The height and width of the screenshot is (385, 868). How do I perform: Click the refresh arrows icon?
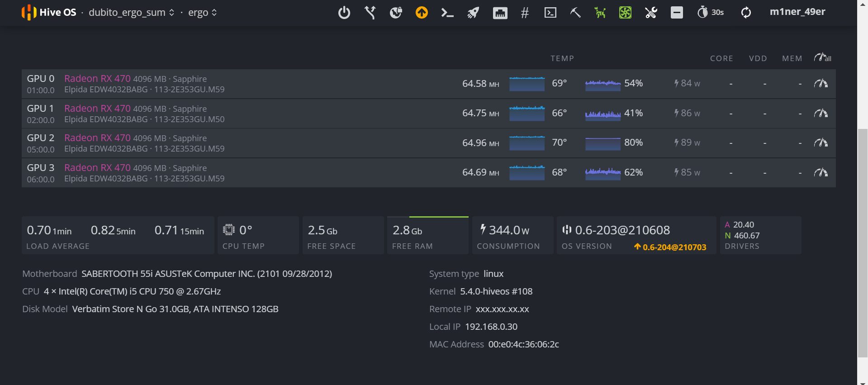(x=746, y=13)
